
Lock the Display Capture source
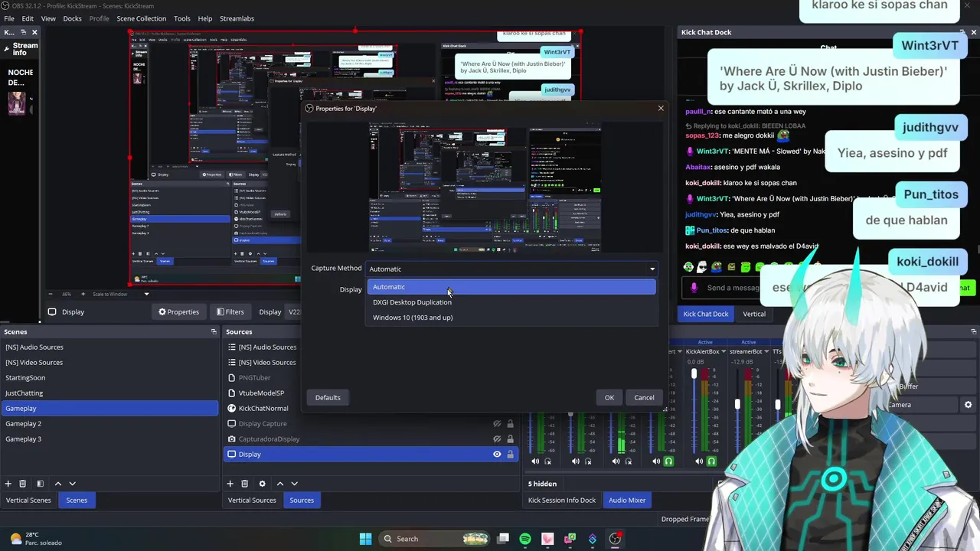click(x=510, y=423)
